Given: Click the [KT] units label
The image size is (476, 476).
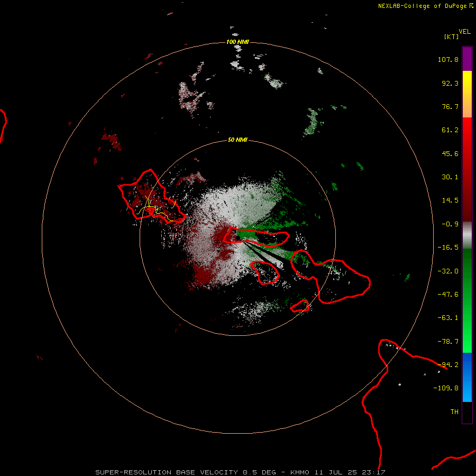Looking at the screenshot, I should (x=452, y=36).
